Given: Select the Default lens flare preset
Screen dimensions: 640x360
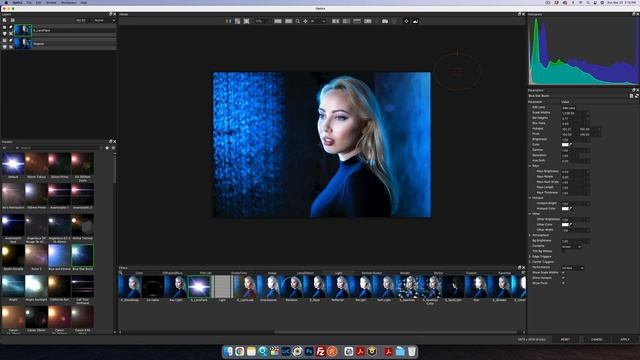Looking at the screenshot, I should 13,164.
